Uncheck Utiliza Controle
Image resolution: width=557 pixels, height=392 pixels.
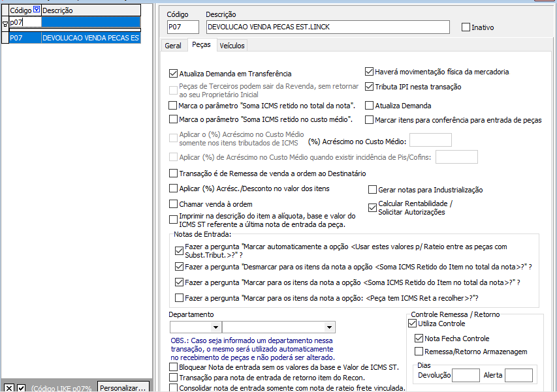[x=412, y=324]
